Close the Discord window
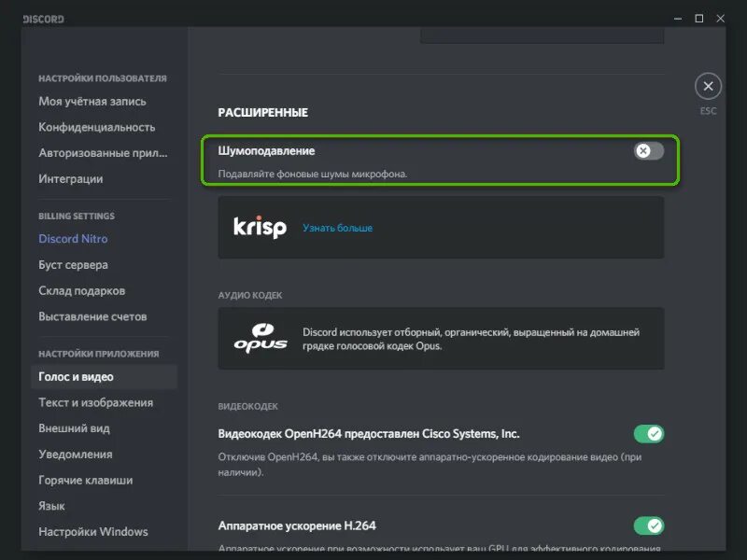 pyautogui.click(x=720, y=19)
